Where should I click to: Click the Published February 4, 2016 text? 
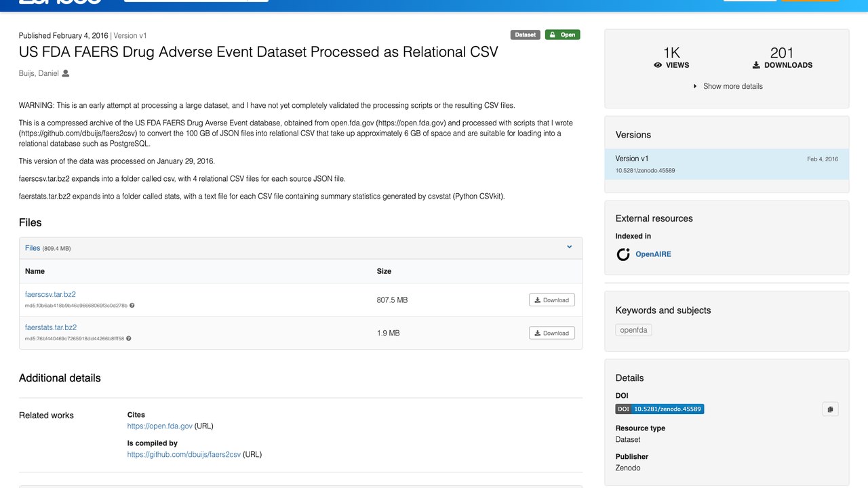63,35
